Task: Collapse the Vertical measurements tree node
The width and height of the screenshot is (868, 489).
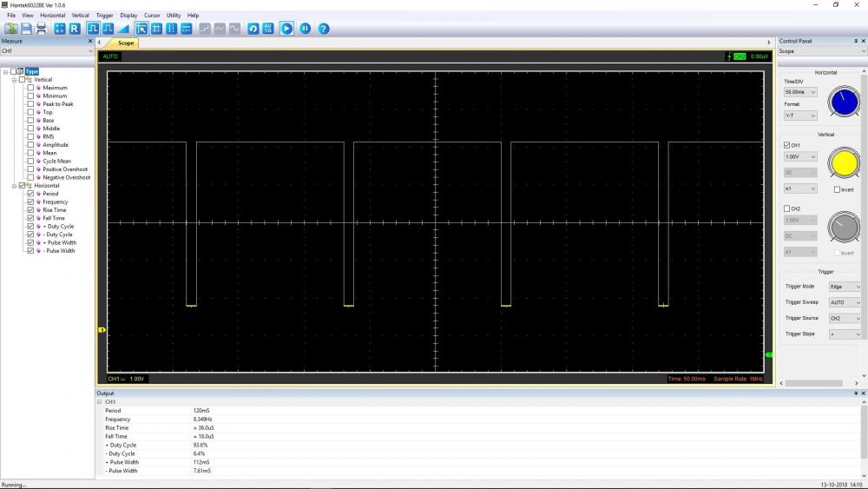Action: (x=15, y=80)
